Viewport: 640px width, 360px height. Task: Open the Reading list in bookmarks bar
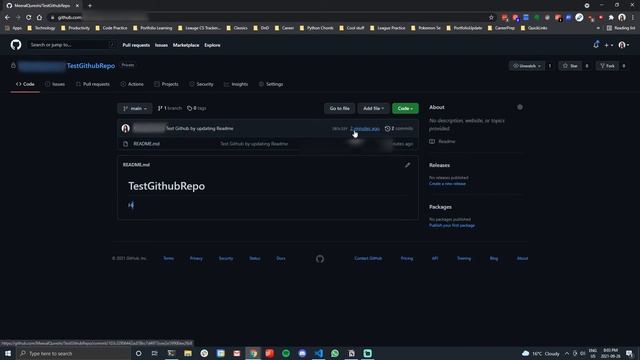point(620,28)
